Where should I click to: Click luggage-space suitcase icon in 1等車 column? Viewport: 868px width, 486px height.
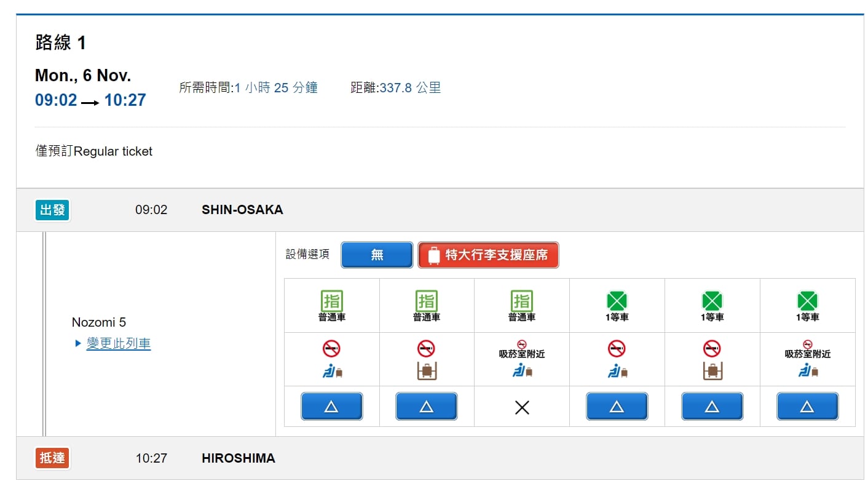coord(712,371)
